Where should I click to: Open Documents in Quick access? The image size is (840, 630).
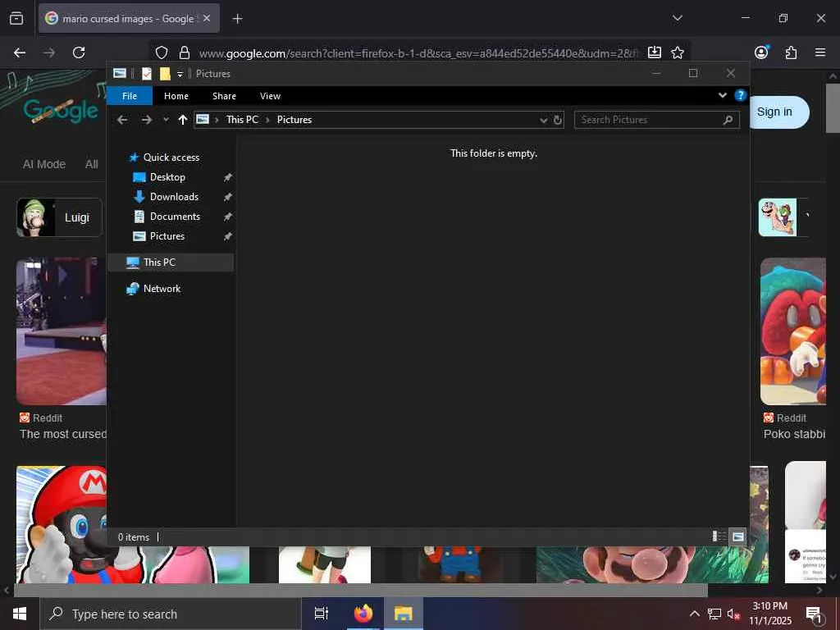(175, 217)
